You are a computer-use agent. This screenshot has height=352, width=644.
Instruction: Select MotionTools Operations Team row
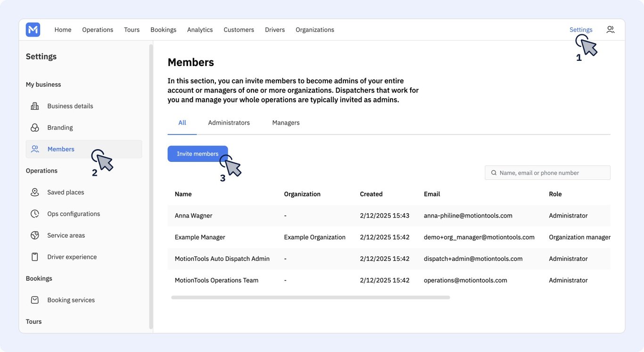pyautogui.click(x=389, y=280)
